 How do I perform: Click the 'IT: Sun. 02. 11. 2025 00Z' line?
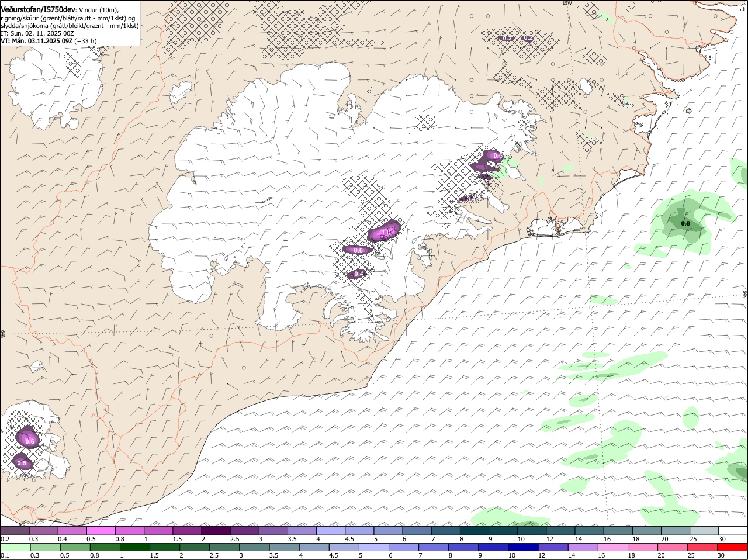coord(37,33)
